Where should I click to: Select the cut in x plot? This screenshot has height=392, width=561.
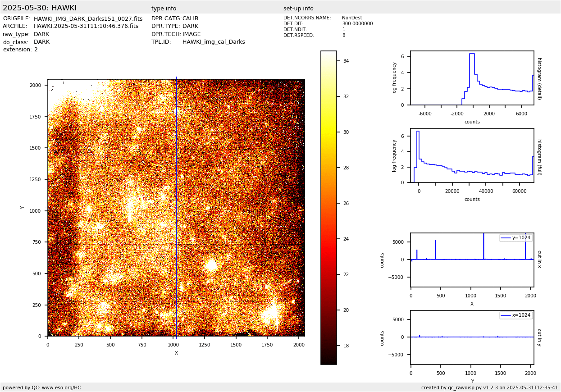tap(472, 260)
